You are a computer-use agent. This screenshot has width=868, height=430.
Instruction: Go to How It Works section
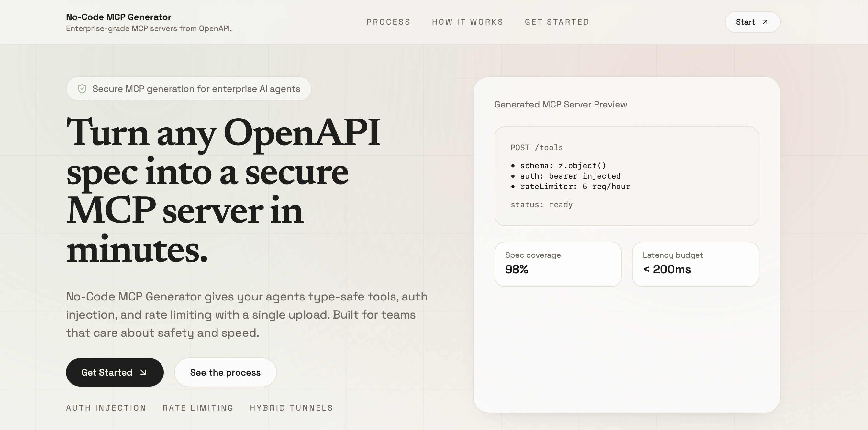[x=467, y=22]
